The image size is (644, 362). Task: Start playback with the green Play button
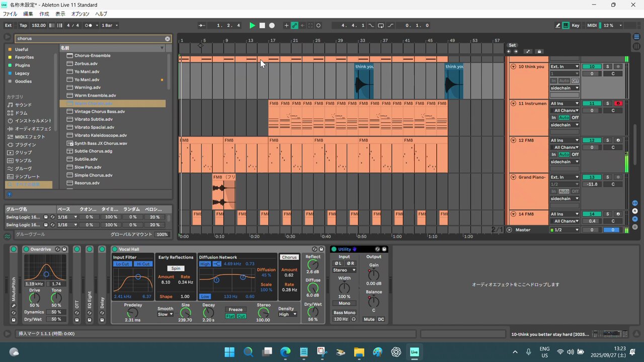(253, 26)
